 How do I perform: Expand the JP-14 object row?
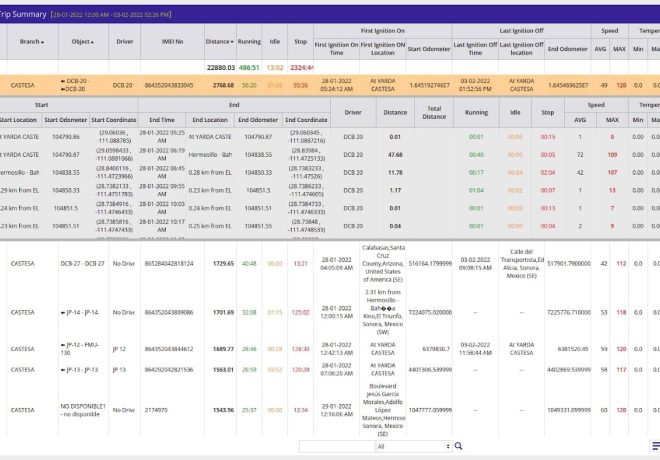[63, 312]
